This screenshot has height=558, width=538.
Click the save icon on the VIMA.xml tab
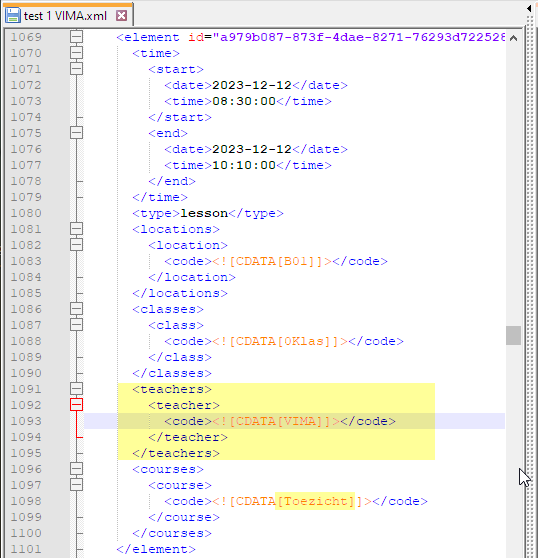tap(13, 15)
